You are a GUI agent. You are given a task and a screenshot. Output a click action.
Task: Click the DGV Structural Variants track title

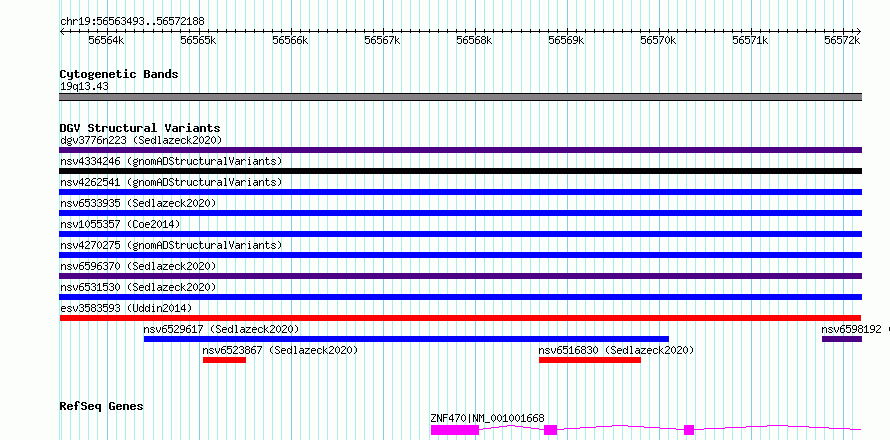click(x=140, y=128)
